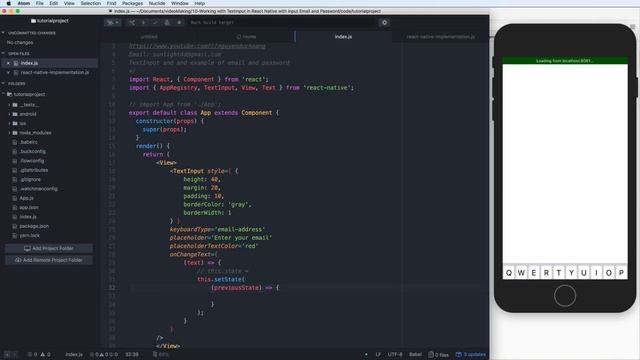The height and width of the screenshot is (360, 640).
Task: Click the Add Remote Project Folder button
Action: (x=49, y=260)
